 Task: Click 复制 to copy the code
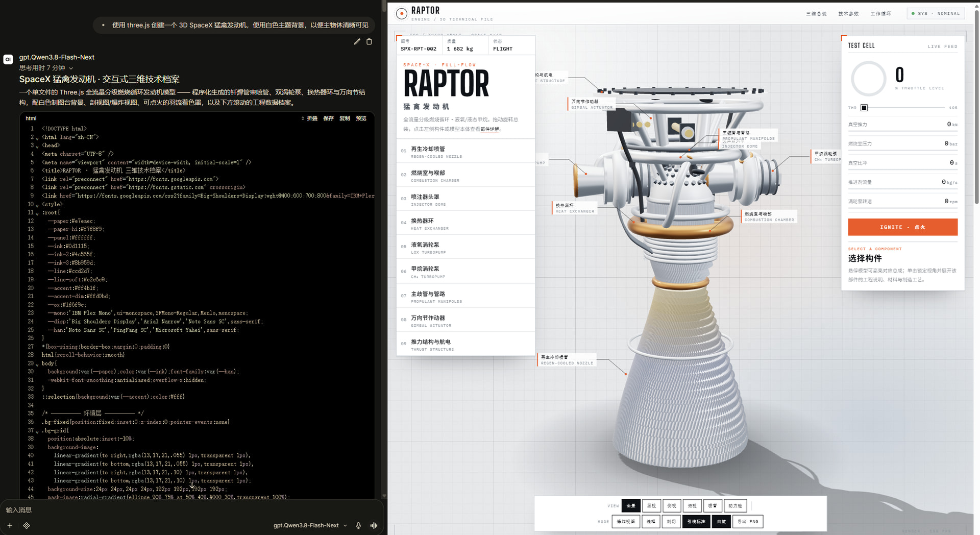(x=345, y=118)
